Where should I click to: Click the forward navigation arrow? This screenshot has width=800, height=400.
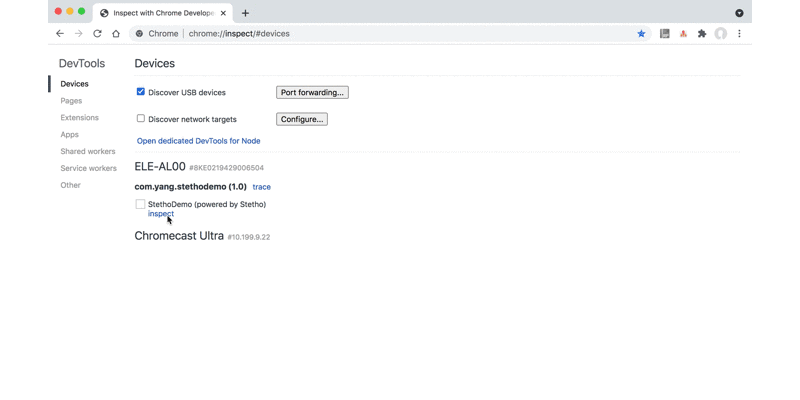79,34
